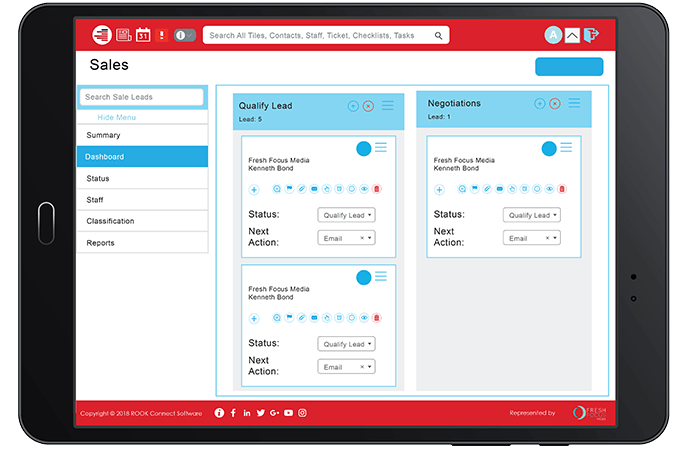The width and height of the screenshot is (690, 450).
Task: Click the blue button at top right of Sales
Action: (569, 67)
